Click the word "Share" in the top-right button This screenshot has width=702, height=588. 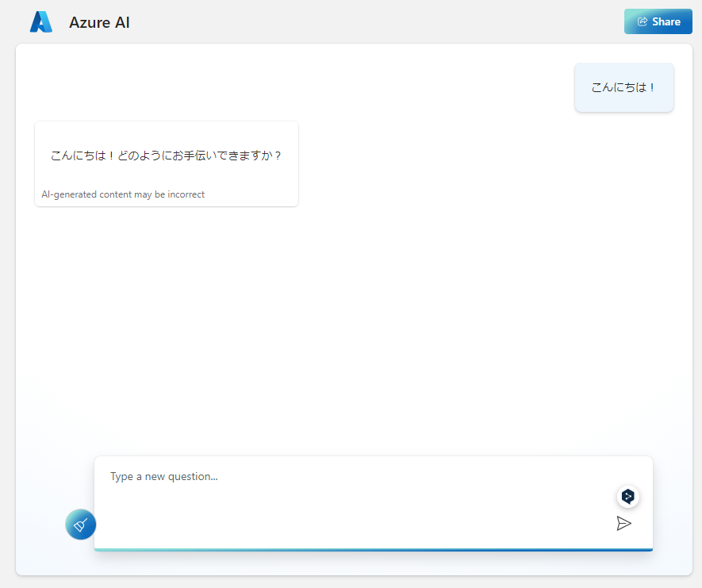(x=666, y=22)
